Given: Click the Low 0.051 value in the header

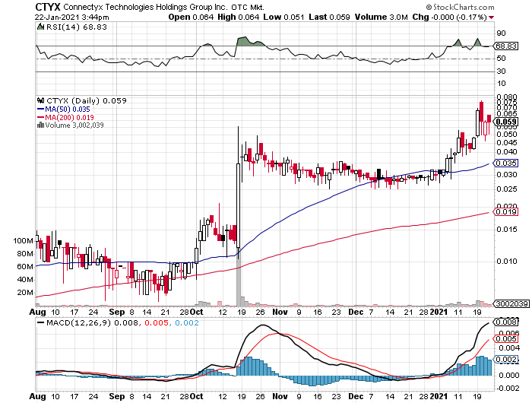Looking at the screenshot, I should pos(283,17).
